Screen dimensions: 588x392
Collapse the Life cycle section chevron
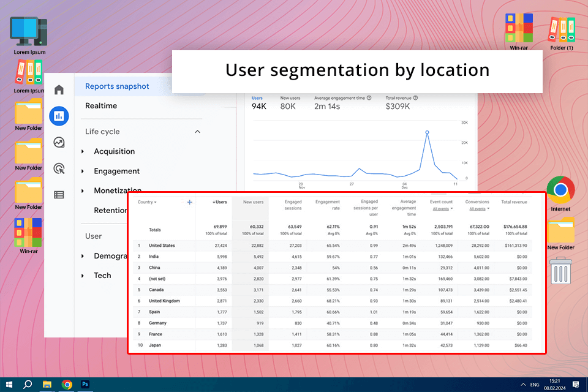[x=197, y=132]
